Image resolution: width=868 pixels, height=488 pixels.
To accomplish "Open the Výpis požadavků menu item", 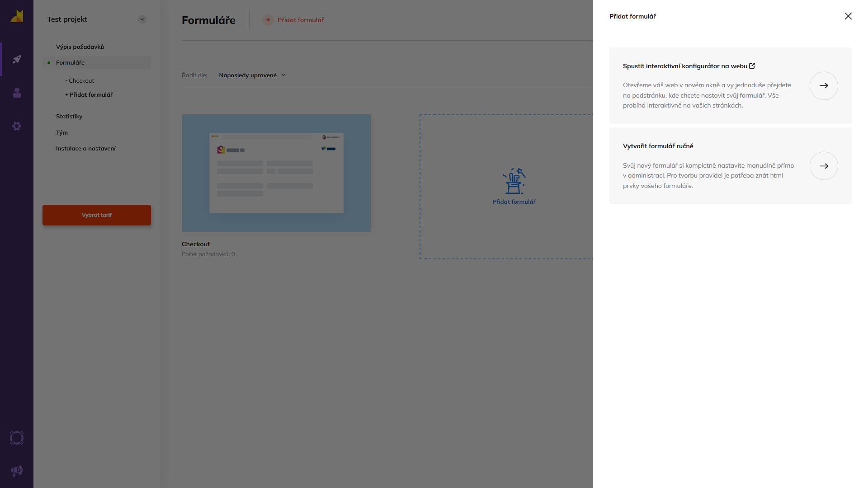I will tap(80, 47).
